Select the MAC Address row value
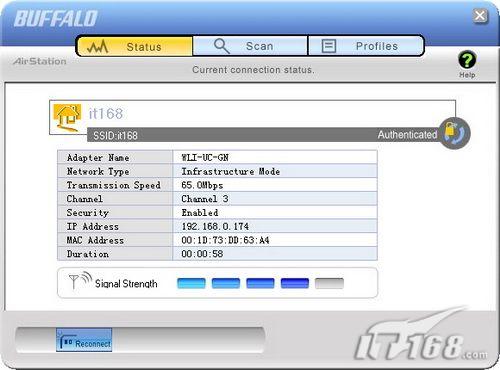This screenshot has height=370, width=500. pyautogui.click(x=225, y=240)
